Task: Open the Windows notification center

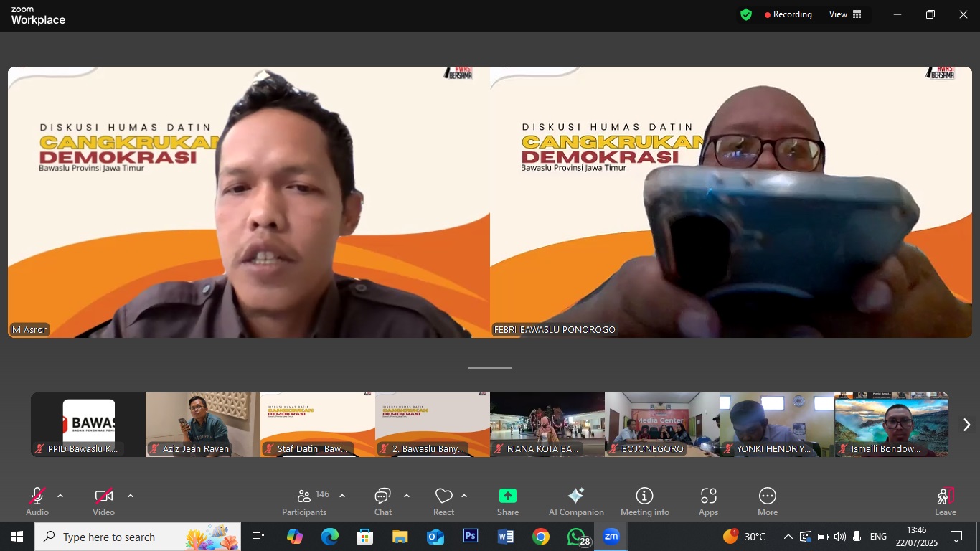Action: click(956, 537)
